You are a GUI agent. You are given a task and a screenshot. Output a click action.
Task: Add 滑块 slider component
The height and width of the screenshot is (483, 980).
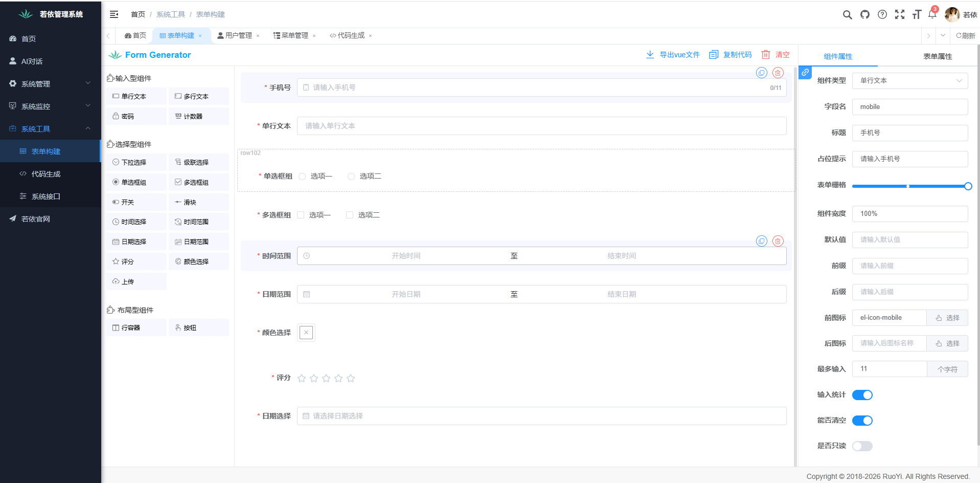click(x=199, y=202)
